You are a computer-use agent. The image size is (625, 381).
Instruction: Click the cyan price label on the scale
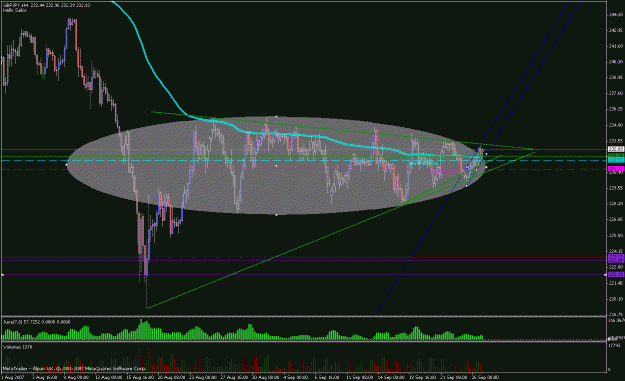pyautogui.click(x=615, y=160)
